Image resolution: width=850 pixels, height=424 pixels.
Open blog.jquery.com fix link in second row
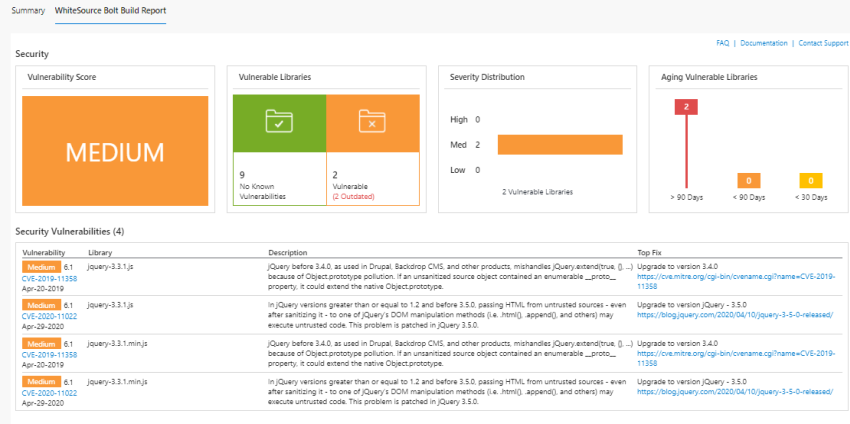(735, 314)
